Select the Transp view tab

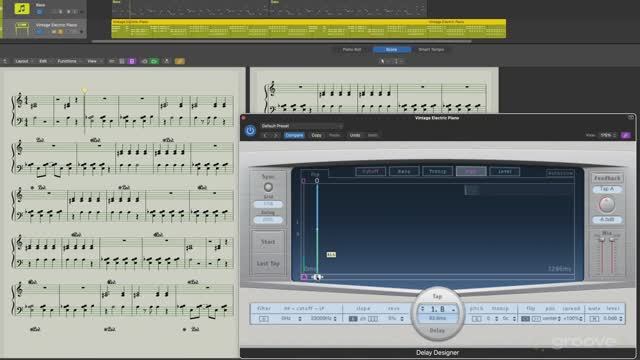(438, 171)
